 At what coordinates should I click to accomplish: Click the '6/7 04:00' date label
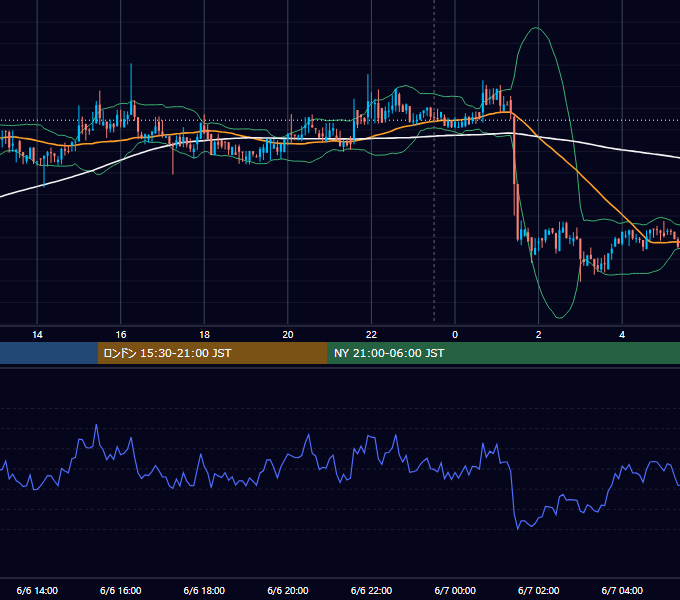(x=622, y=590)
